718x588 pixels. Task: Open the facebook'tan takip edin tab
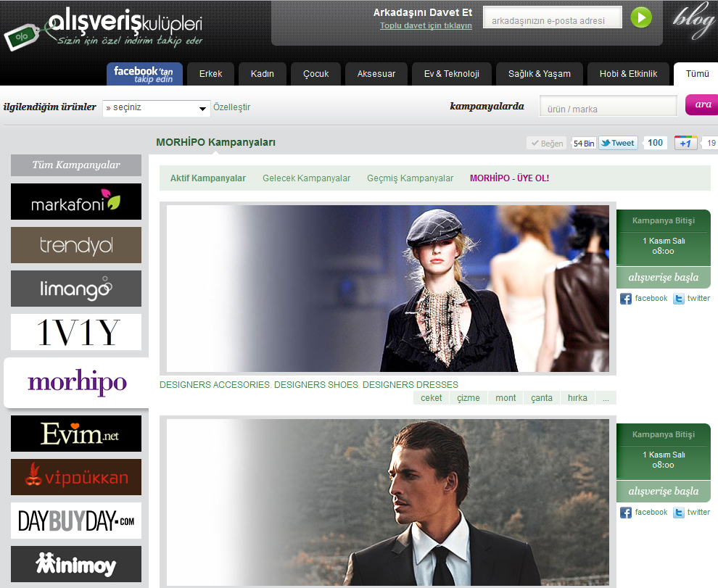pyautogui.click(x=145, y=74)
